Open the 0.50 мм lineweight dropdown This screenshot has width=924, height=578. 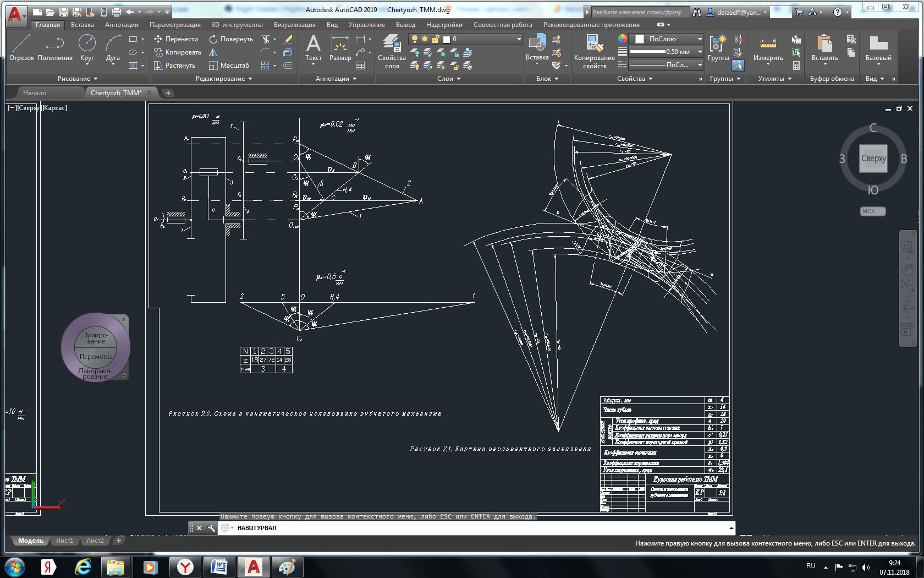pyautogui.click(x=700, y=52)
